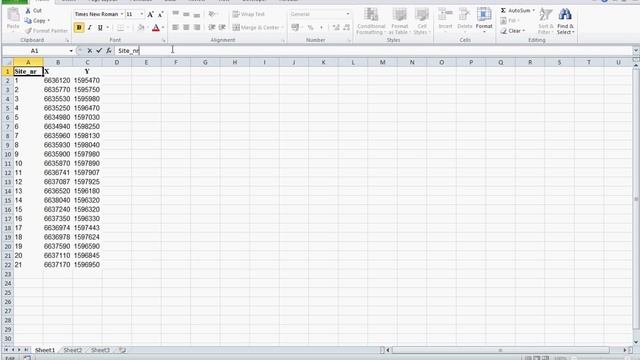The width and height of the screenshot is (640, 360).
Task: Click the Orientation text-angle icon
Action: tap(212, 14)
